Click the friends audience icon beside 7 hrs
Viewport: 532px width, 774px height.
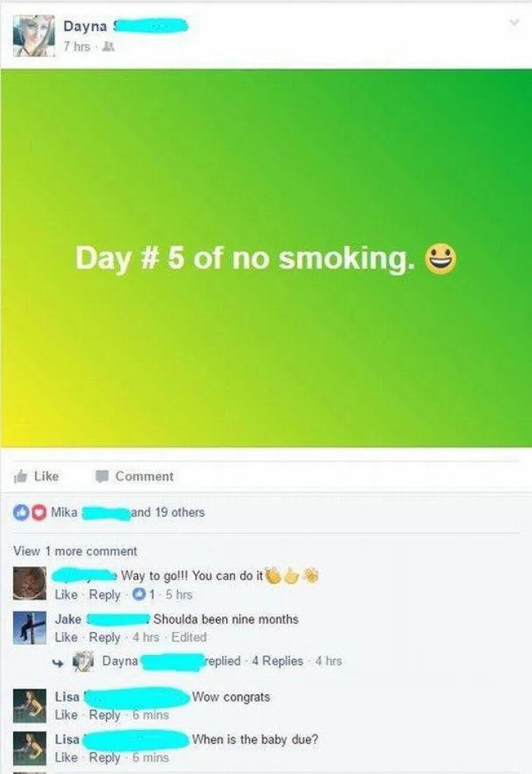coord(110,47)
